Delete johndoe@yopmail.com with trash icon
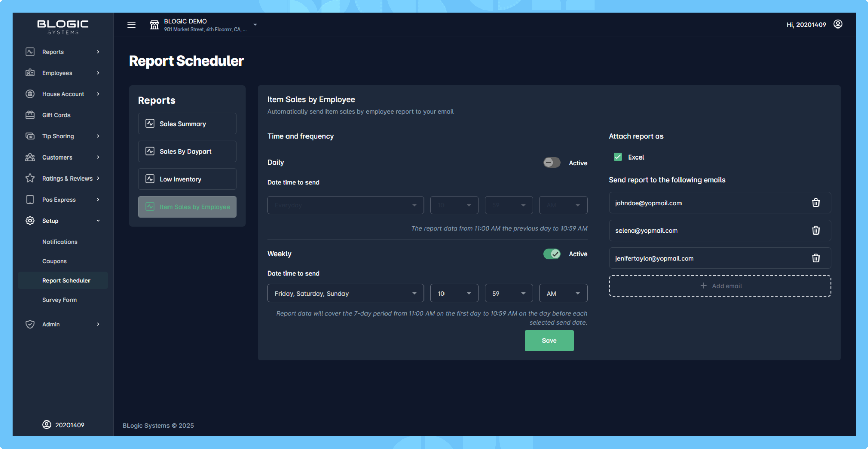Viewport: 868px width, 449px height. point(816,203)
